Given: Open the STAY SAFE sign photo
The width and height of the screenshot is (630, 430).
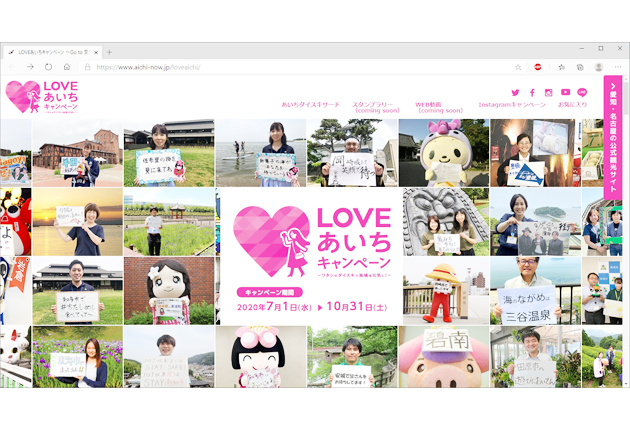Looking at the screenshot, I should pyautogui.click(x=169, y=357).
